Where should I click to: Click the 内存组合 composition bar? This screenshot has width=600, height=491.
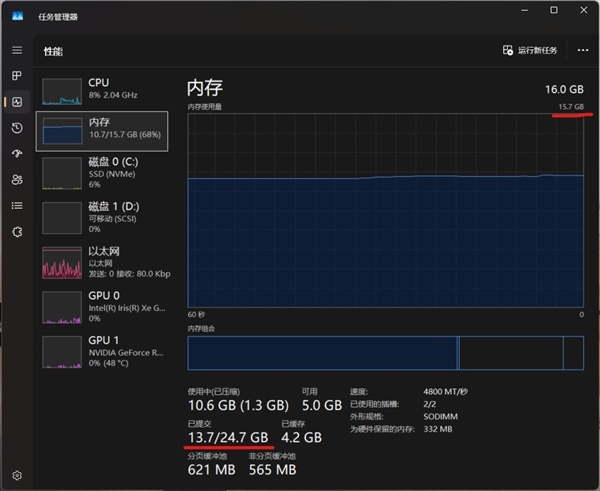click(385, 352)
